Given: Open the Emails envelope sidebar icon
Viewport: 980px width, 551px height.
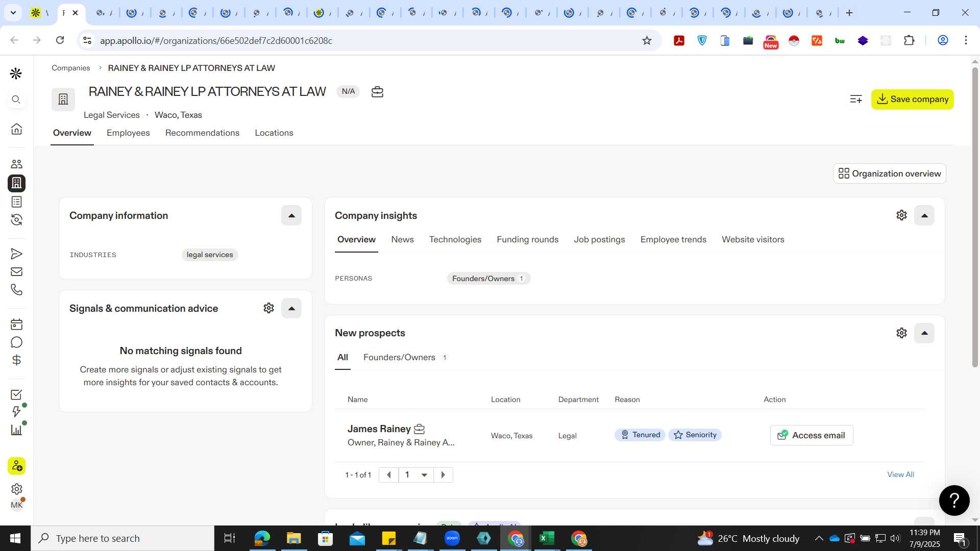Looking at the screenshot, I should 16,272.
